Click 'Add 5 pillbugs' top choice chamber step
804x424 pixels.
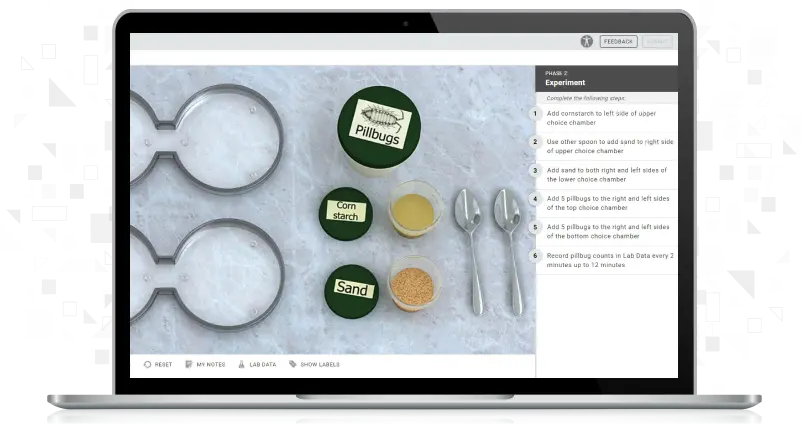608,203
